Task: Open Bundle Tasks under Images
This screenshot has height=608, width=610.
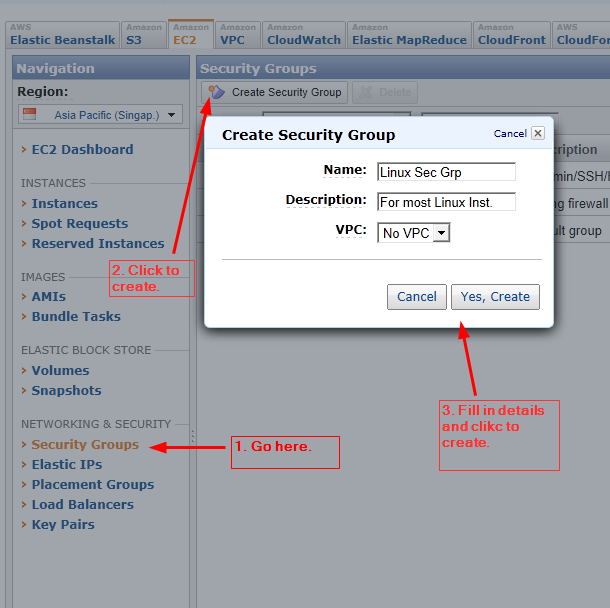Action: coord(76,317)
